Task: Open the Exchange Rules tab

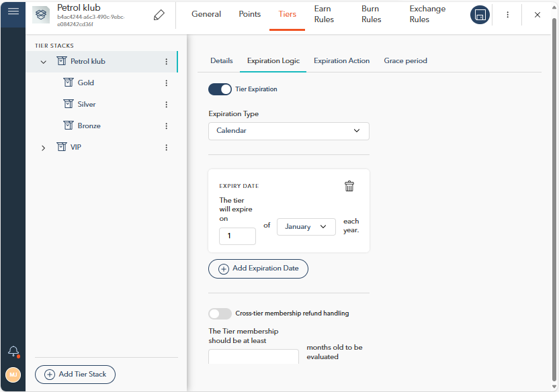Action: click(x=427, y=14)
